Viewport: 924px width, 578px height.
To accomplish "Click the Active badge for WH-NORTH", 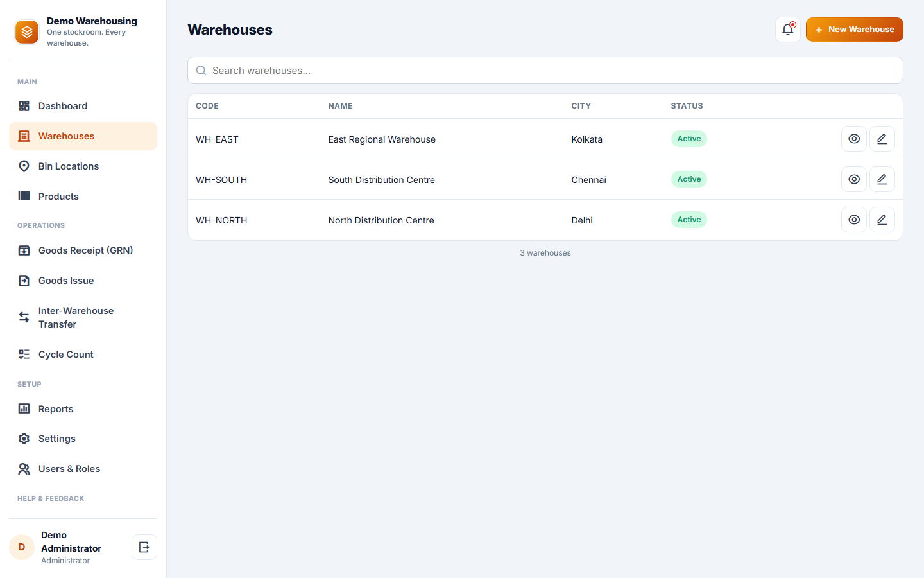I will tap(689, 220).
